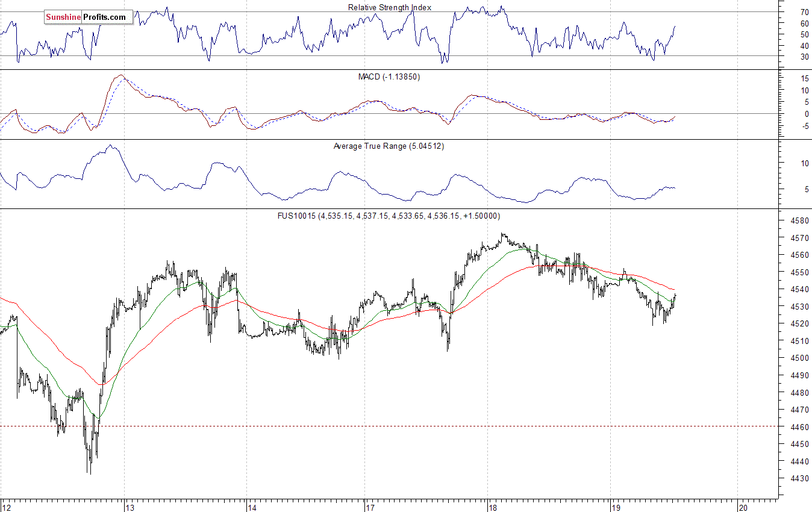Click the date label 14 on time axis
Viewport: 812px width, 512px height.
(252, 507)
